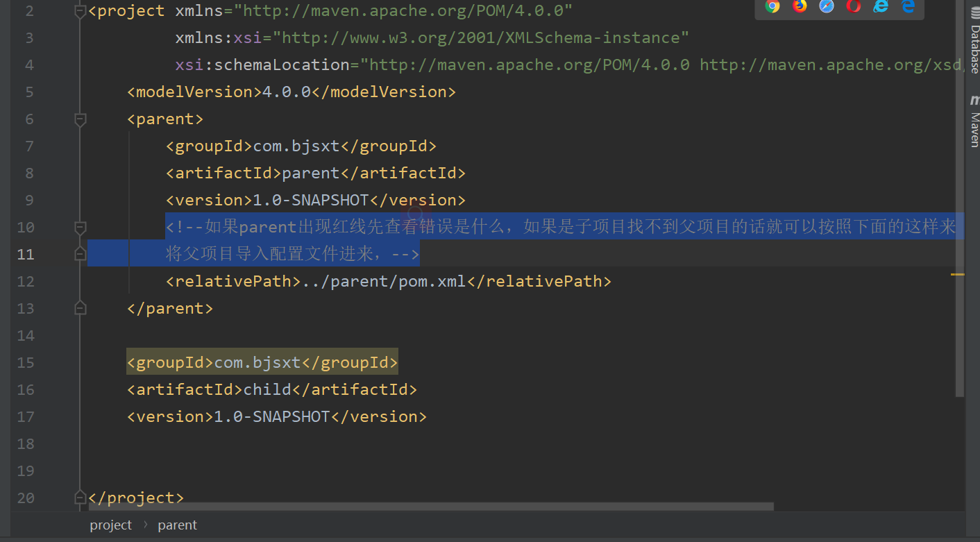Click the opening <parent> tag on line 6
This screenshot has width=980, height=542.
tap(165, 119)
